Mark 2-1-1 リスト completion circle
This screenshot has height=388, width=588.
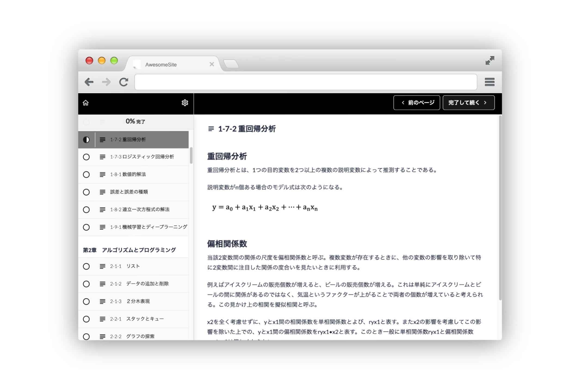click(86, 266)
